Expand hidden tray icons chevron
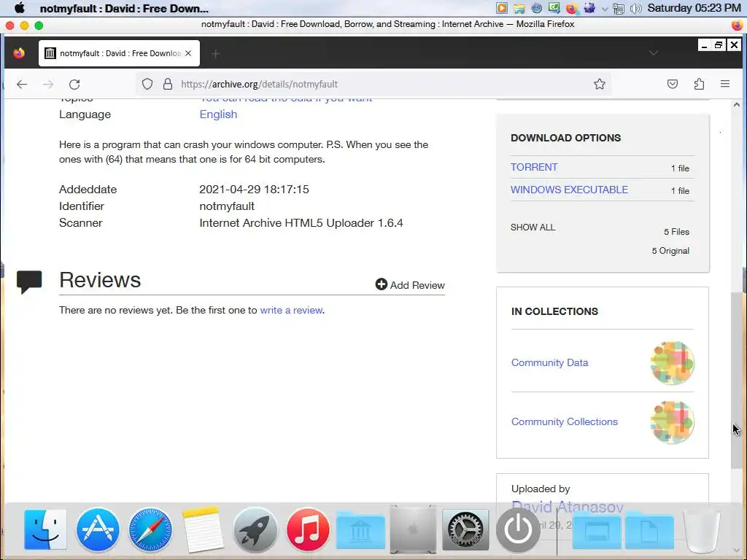747x560 pixels. click(605, 9)
